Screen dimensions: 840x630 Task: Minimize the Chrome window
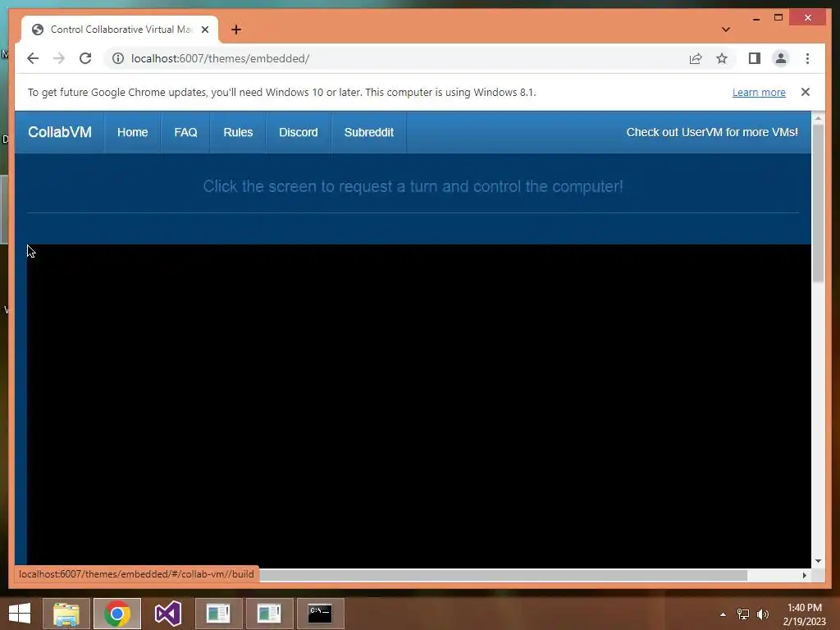click(x=756, y=18)
